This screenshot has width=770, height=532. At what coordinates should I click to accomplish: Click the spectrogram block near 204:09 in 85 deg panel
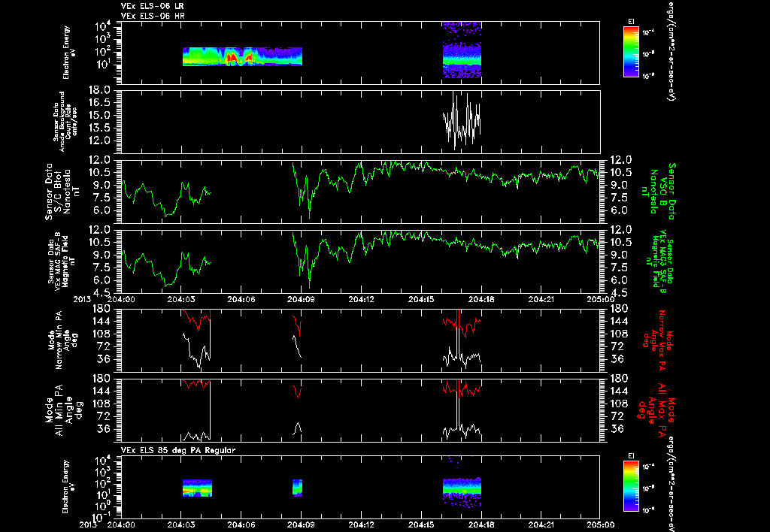[298, 488]
